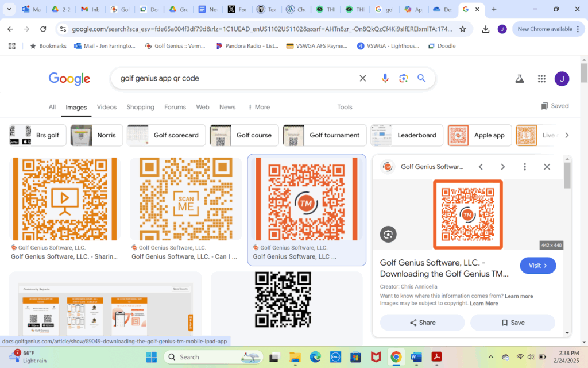Open Search Labs flask icon
This screenshot has height=368, width=588.
520,79
